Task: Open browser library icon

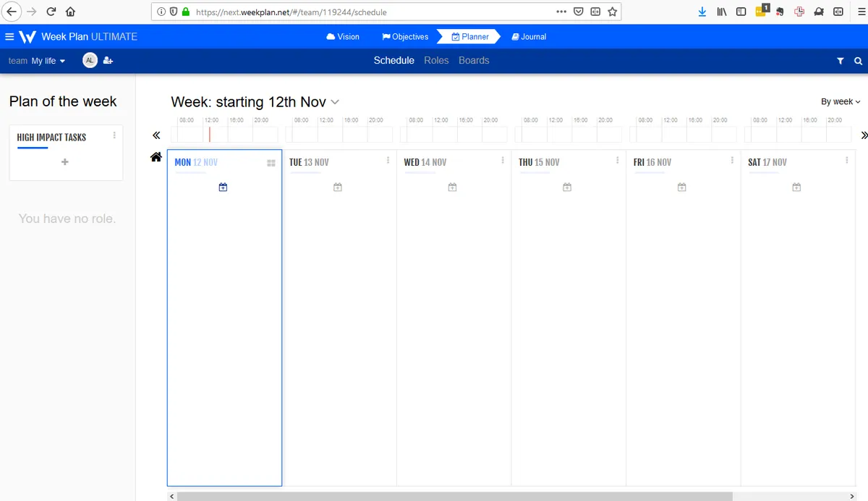Action: click(722, 12)
